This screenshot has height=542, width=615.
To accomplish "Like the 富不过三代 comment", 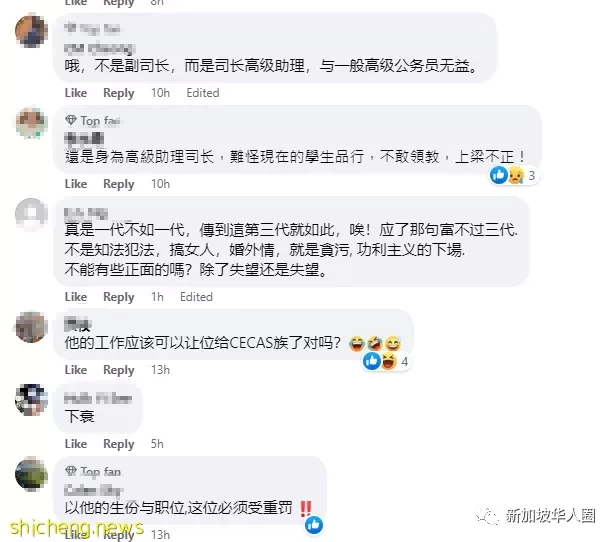I will 76,297.
